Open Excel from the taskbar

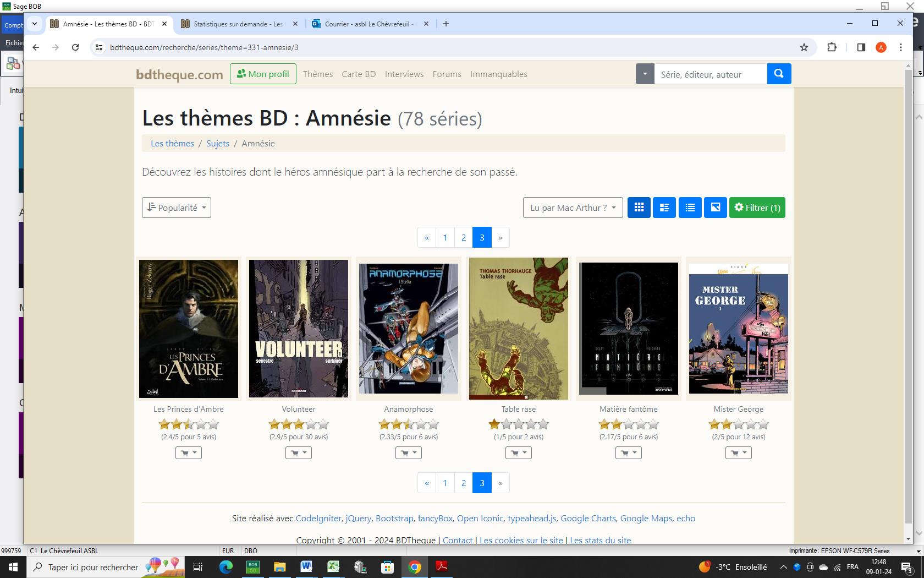[x=333, y=567]
